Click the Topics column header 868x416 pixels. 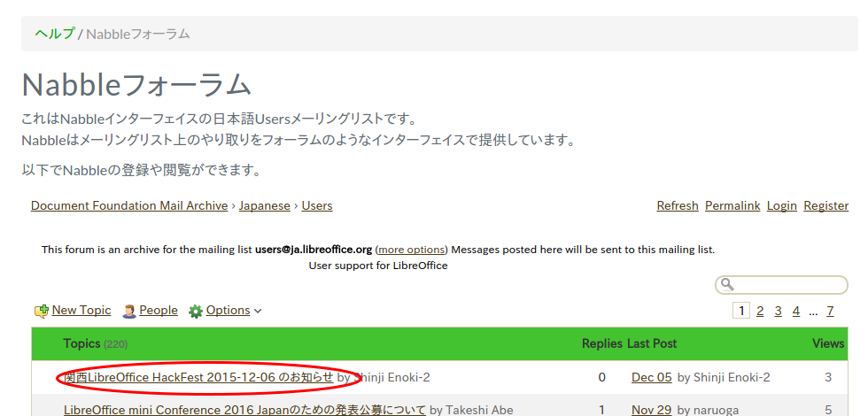tap(81, 343)
